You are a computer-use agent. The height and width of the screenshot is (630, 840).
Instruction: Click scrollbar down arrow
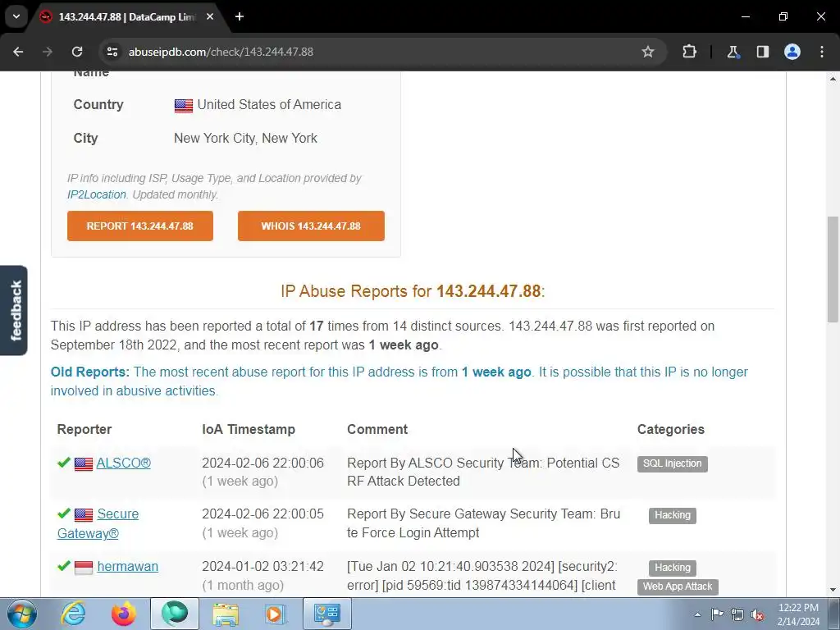tap(833, 590)
